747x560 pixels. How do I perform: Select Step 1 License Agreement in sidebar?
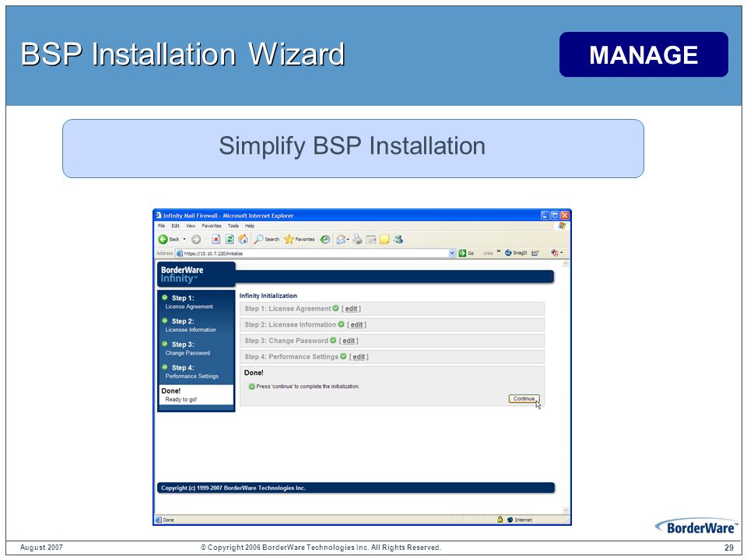(x=196, y=302)
